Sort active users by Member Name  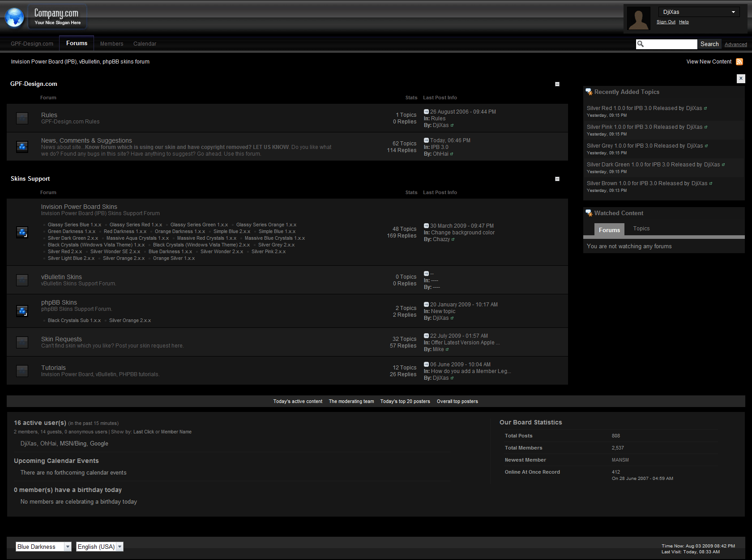tap(176, 432)
